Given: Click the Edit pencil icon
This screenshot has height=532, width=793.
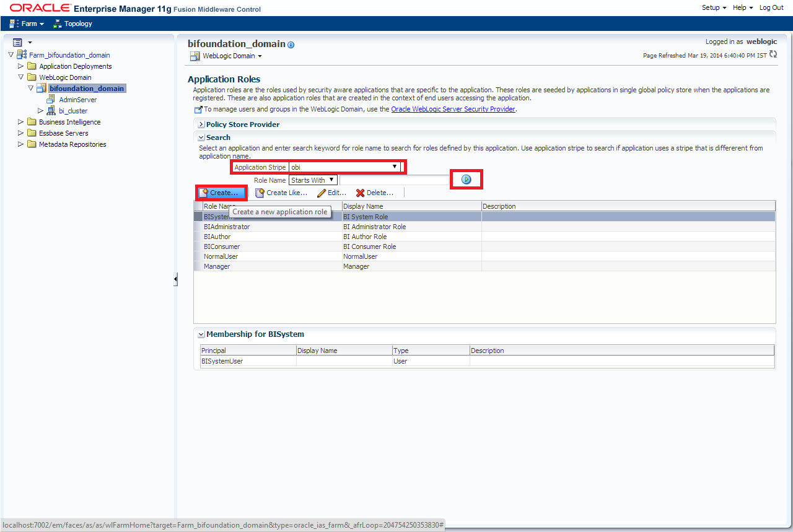Looking at the screenshot, I should (x=322, y=193).
